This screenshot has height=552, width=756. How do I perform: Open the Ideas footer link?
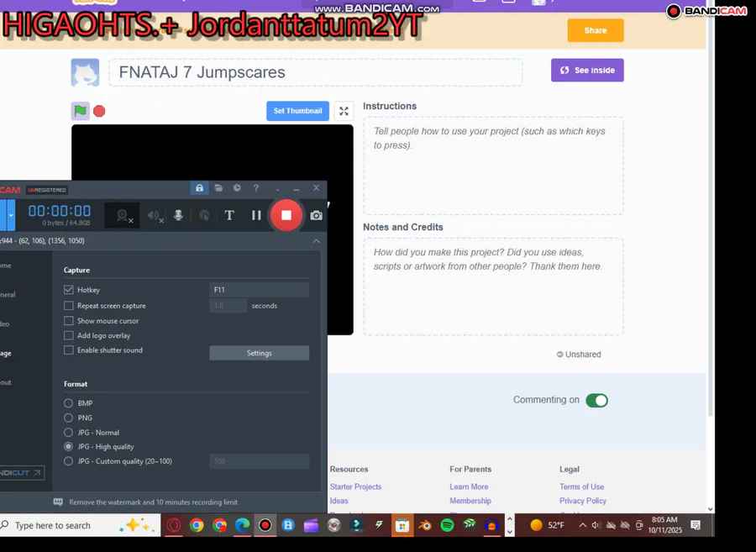339,501
